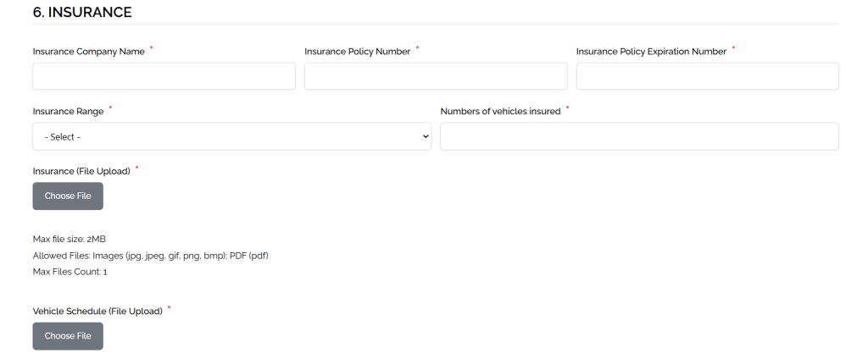The width and height of the screenshot is (868, 364).
Task: Focus the Insurance Policy Number input box
Action: (x=436, y=76)
